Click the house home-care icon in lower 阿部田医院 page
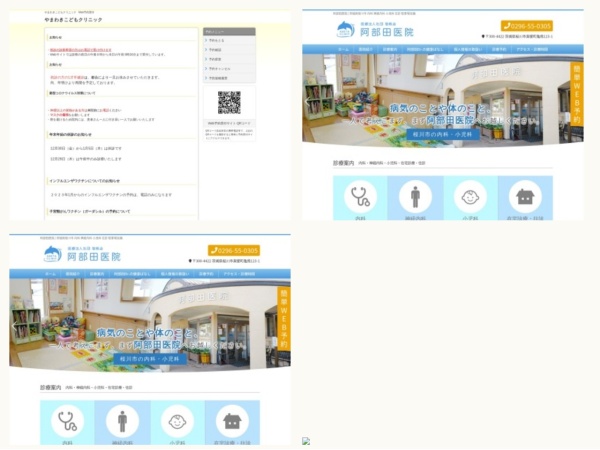 coord(232,421)
